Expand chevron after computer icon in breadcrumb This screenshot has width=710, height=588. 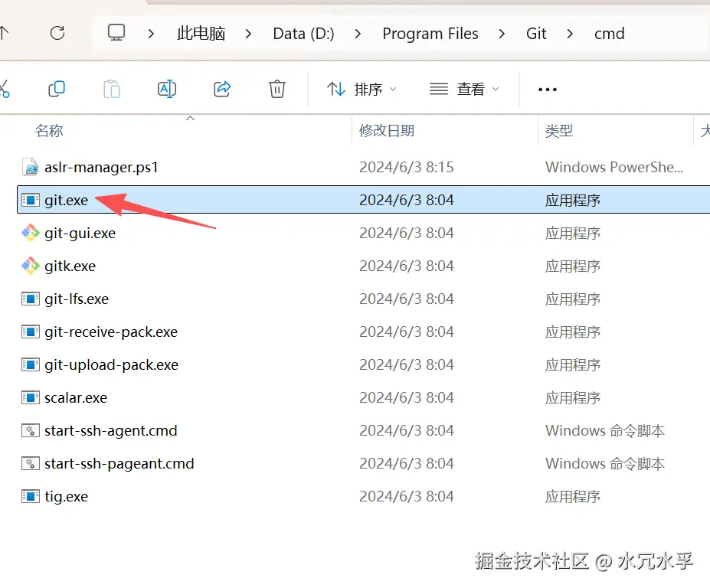point(151,34)
